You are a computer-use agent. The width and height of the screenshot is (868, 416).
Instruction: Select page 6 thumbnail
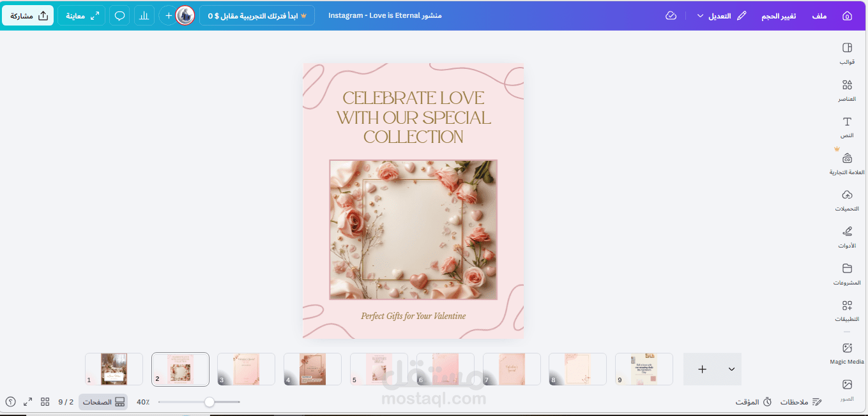pyautogui.click(x=445, y=369)
